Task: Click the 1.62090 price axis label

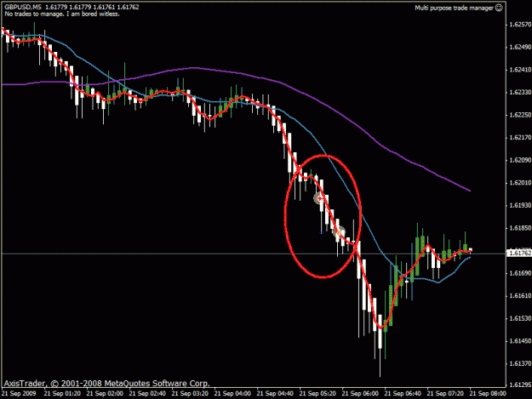Action: [x=520, y=160]
